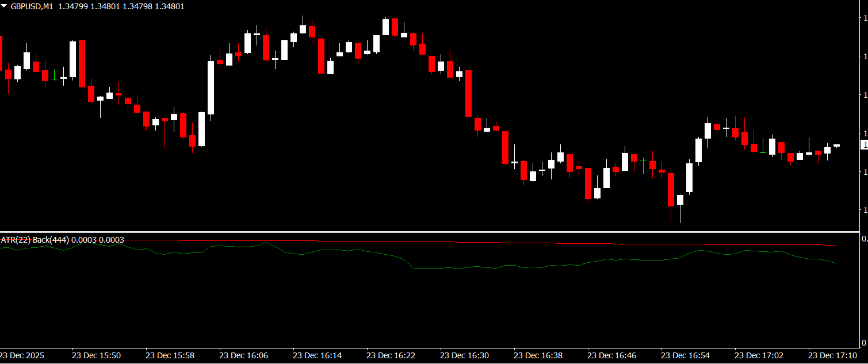
Task: Click the 23 Dec 16:54 time label
Action: [x=685, y=356]
